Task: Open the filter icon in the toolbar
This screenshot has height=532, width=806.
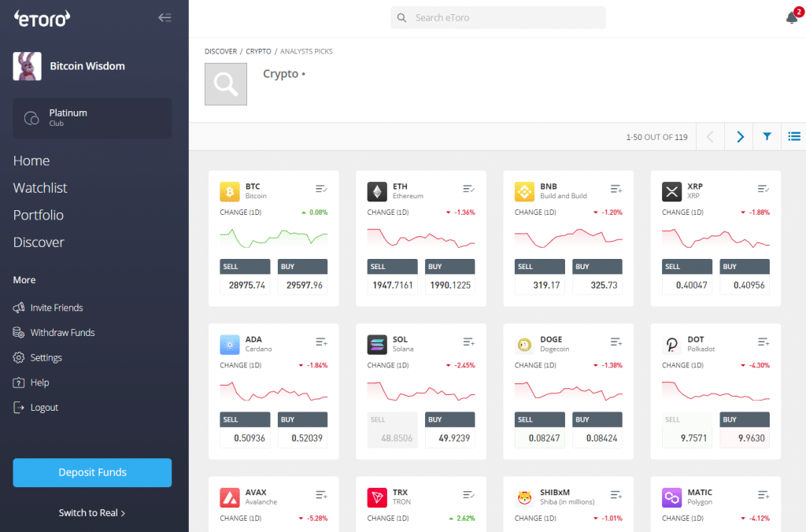Action: click(767, 137)
